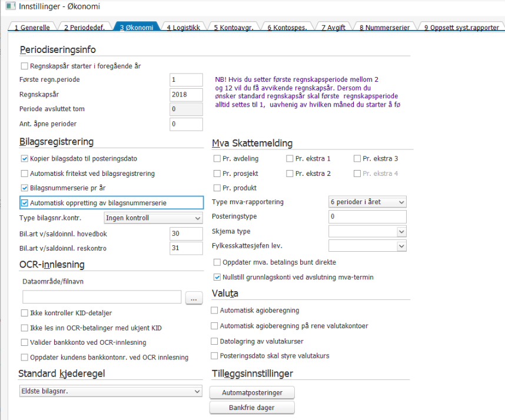
Task: Enable Datolagring av valutakurser
Action: point(214,341)
